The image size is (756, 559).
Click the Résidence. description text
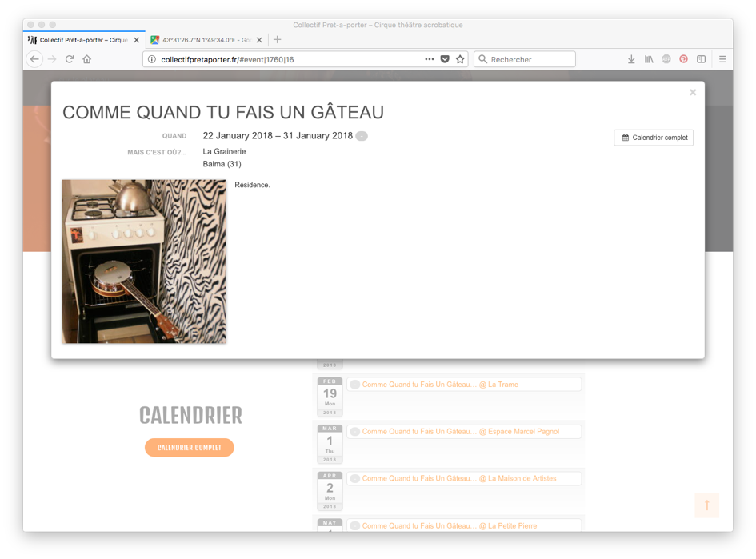coord(252,185)
